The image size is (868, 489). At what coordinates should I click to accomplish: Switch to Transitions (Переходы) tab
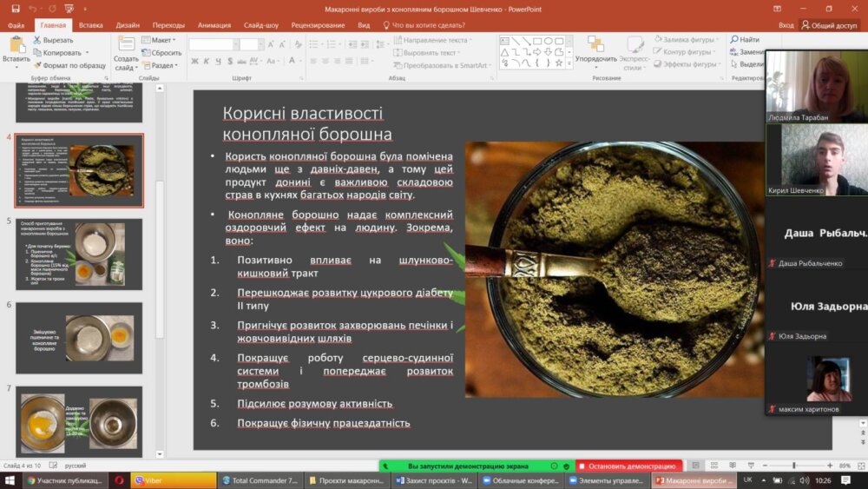click(x=168, y=25)
